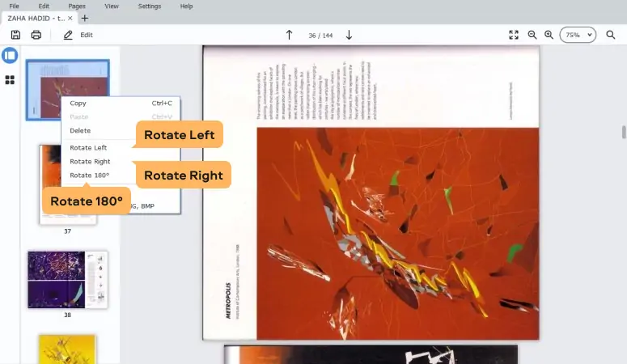Open the 75% zoom level dropdown
627x364 pixels.
(x=578, y=35)
